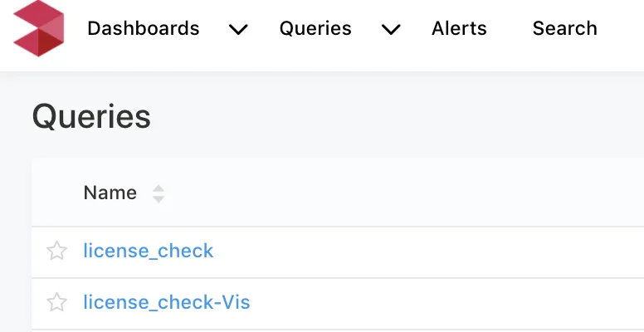Select the license_check-Vis table row

pyautogui.click(x=338, y=303)
